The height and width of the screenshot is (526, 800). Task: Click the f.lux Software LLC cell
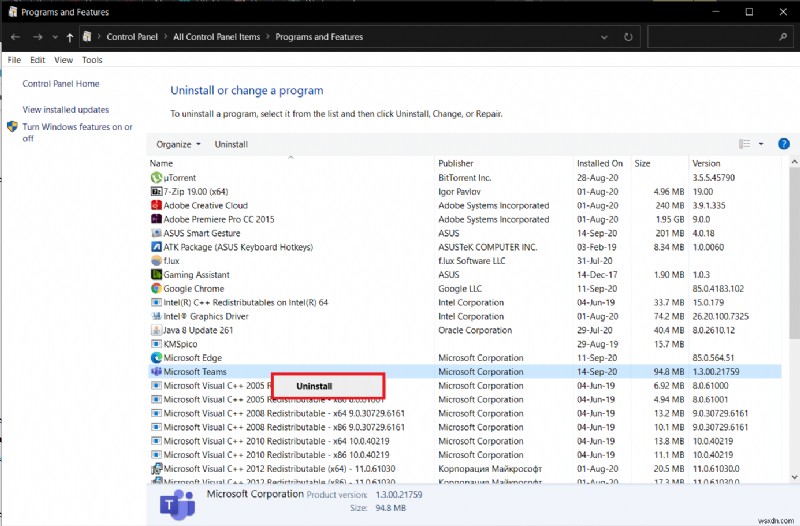click(x=471, y=261)
